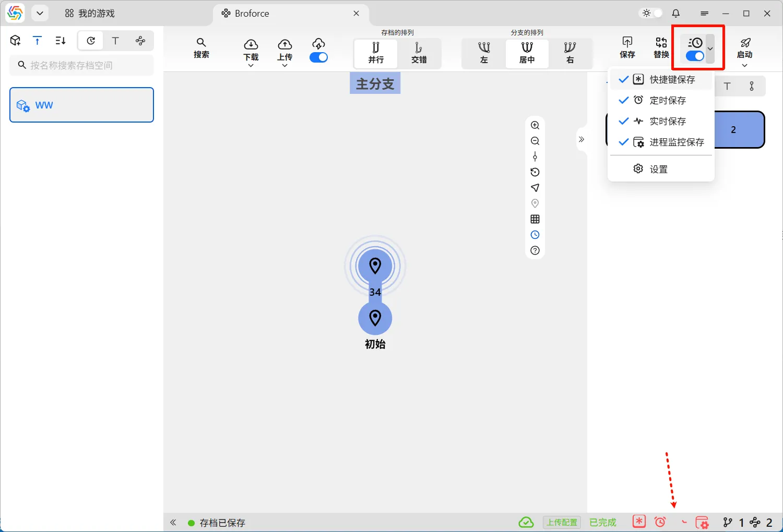The height and width of the screenshot is (532, 783).
Task: Select 交错 archive arrangement
Action: [x=419, y=53]
